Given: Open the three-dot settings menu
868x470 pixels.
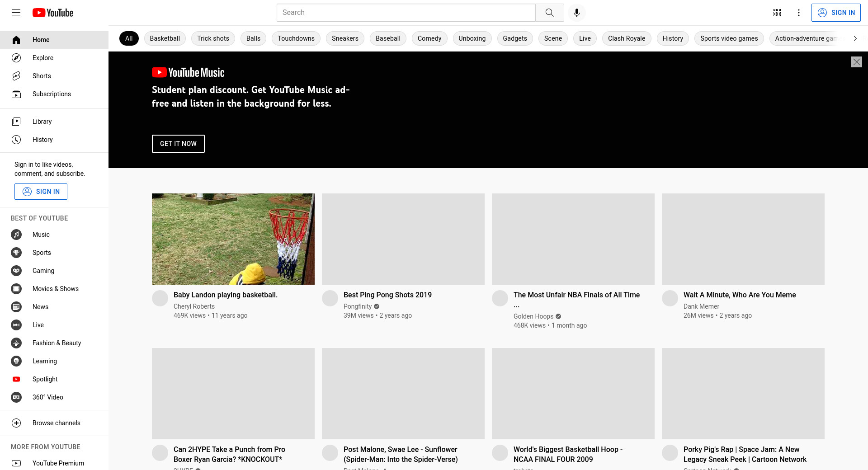Looking at the screenshot, I should 799,13.
